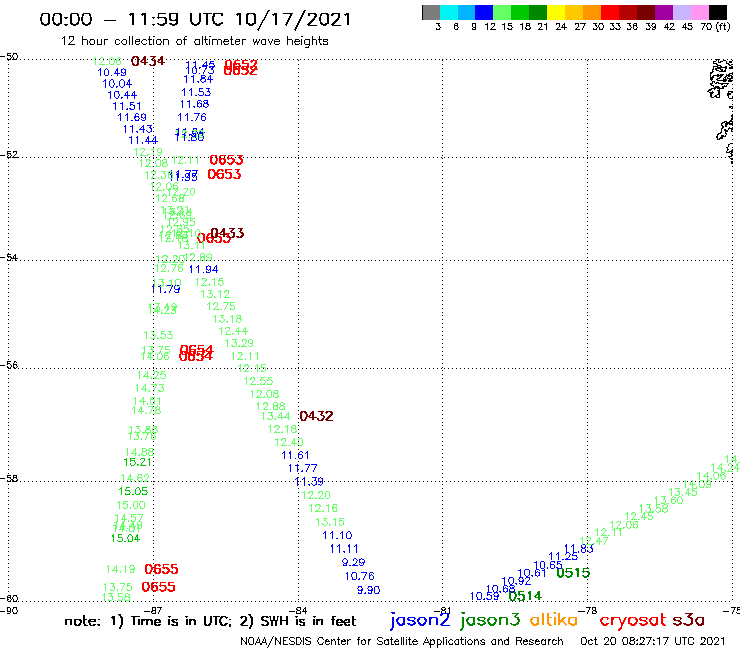Click the 10.49 wave height value
Screen dimensions: 740x650
click(x=112, y=72)
